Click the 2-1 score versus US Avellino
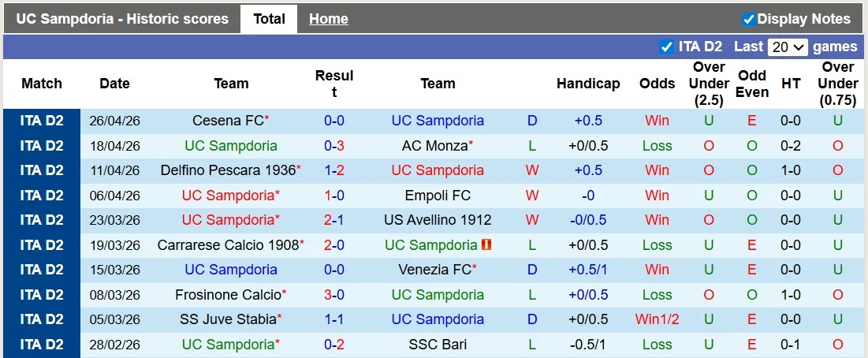The width and height of the screenshot is (868, 358). [334, 220]
